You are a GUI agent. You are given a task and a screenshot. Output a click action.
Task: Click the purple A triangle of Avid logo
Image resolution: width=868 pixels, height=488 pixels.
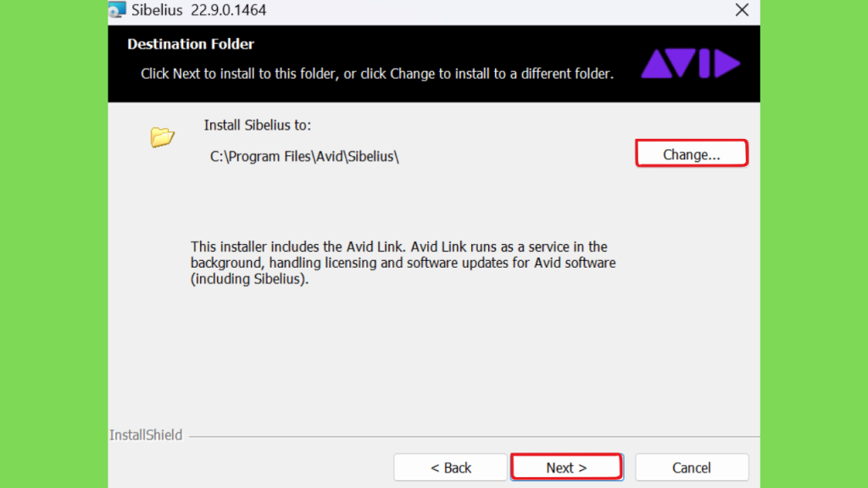(656, 64)
